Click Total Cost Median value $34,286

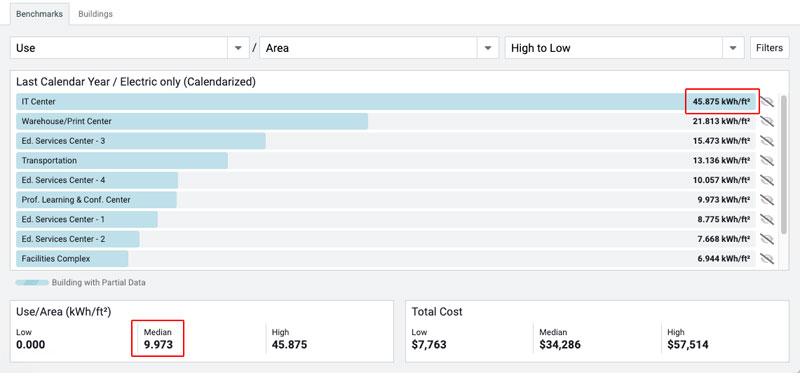[560, 345]
